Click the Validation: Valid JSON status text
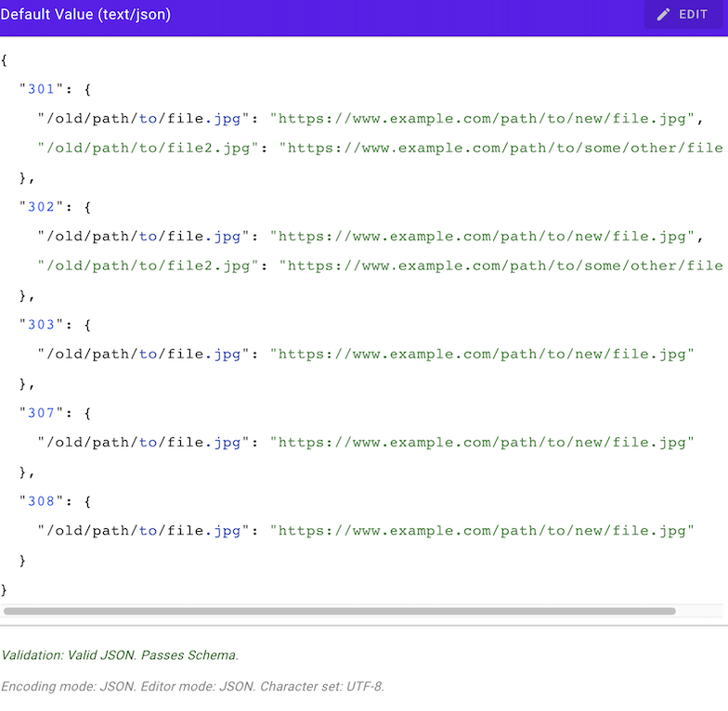The image size is (728, 711). 120,655
